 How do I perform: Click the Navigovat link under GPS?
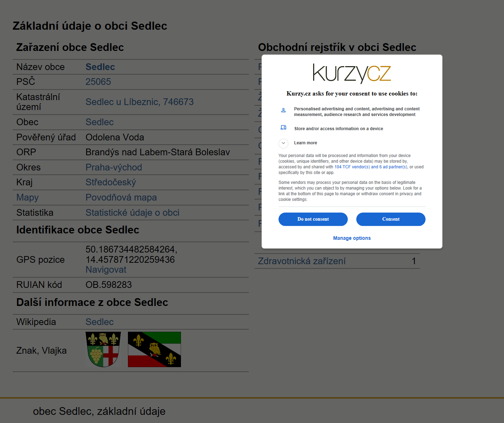[106, 270]
